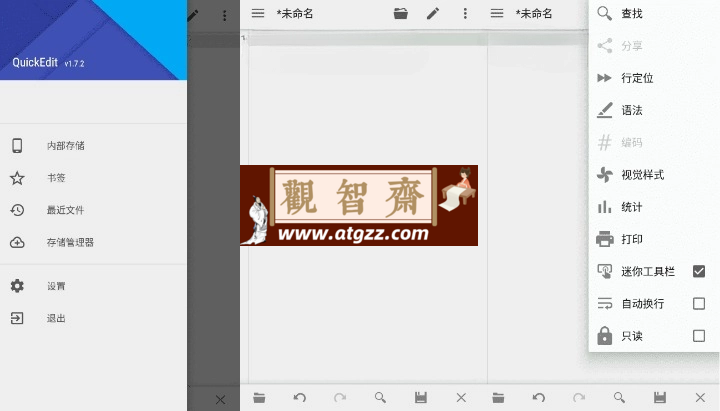Select 统计 statistics in the overflow menu
This screenshot has height=411, width=720.
click(654, 207)
